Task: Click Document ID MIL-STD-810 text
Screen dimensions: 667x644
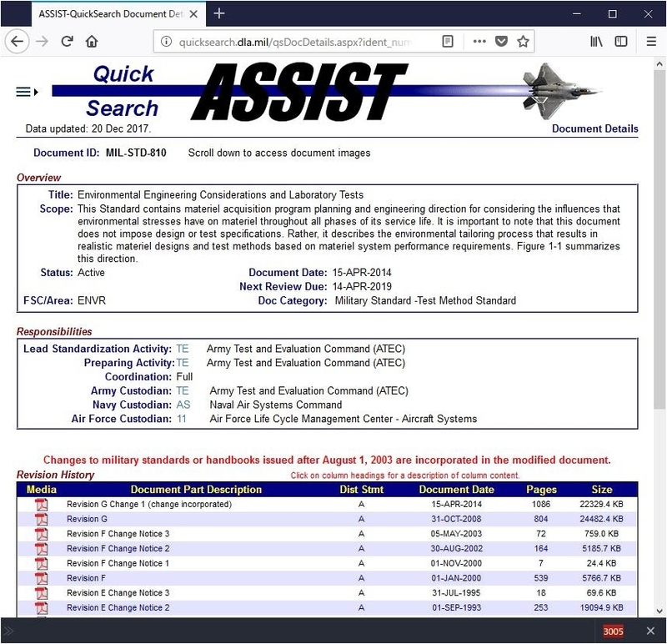Action: (136, 153)
